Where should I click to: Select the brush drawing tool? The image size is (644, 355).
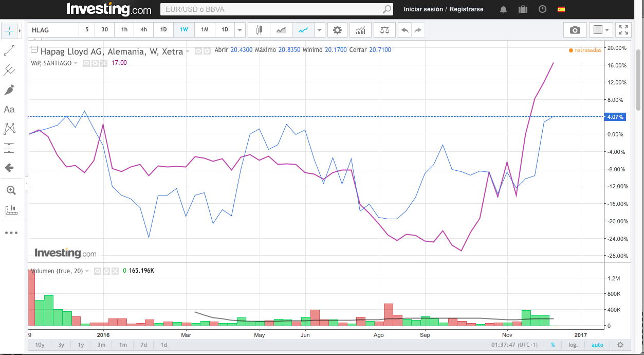[9, 90]
